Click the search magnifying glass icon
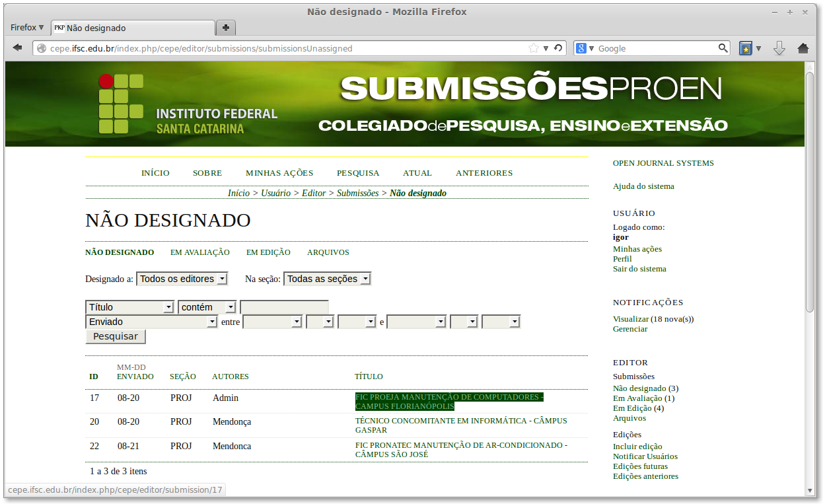 pos(723,48)
